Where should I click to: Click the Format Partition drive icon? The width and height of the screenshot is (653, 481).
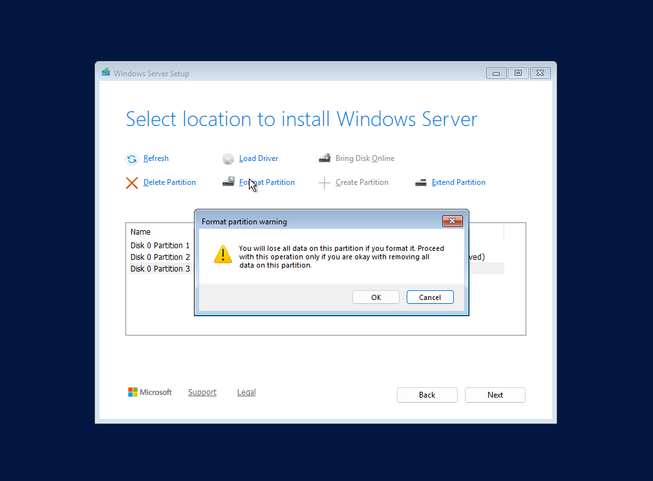228,182
